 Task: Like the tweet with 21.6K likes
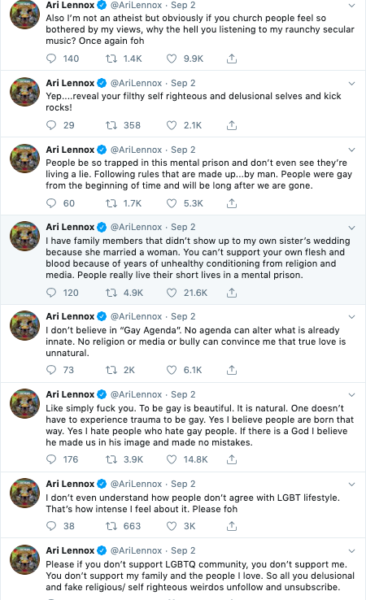(172, 293)
